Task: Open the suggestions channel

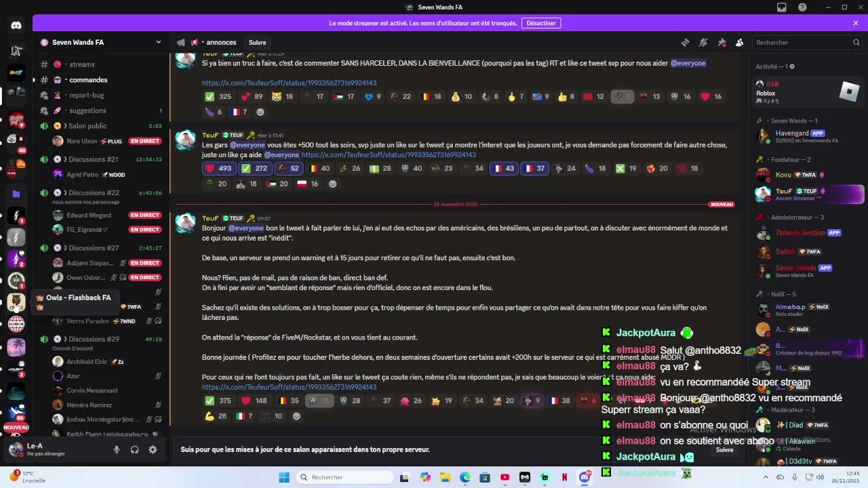Action: pos(101,110)
